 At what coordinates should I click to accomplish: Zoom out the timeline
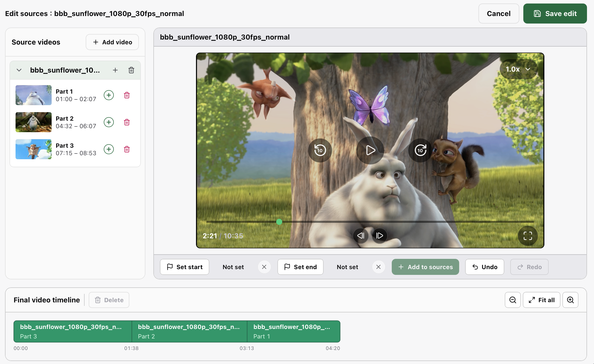[x=513, y=300]
